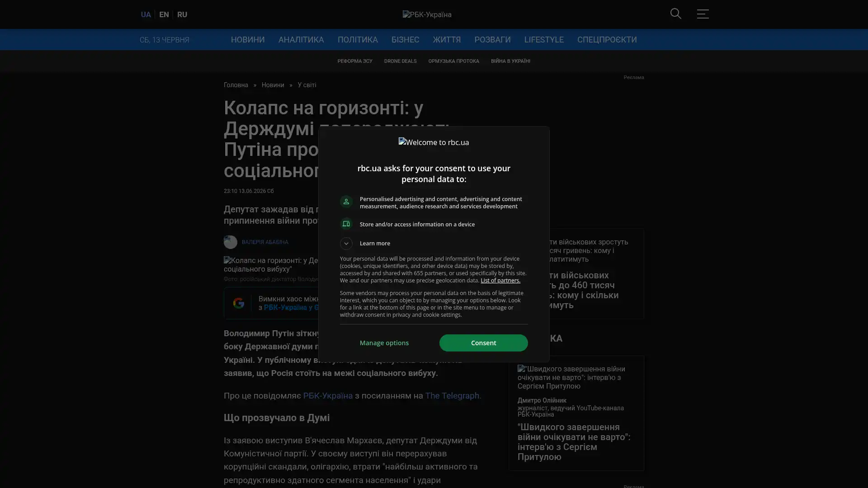Open the ВІЙНА В УКРАЇНІ topic
Screen dimensions: 868x488
pos(510,61)
